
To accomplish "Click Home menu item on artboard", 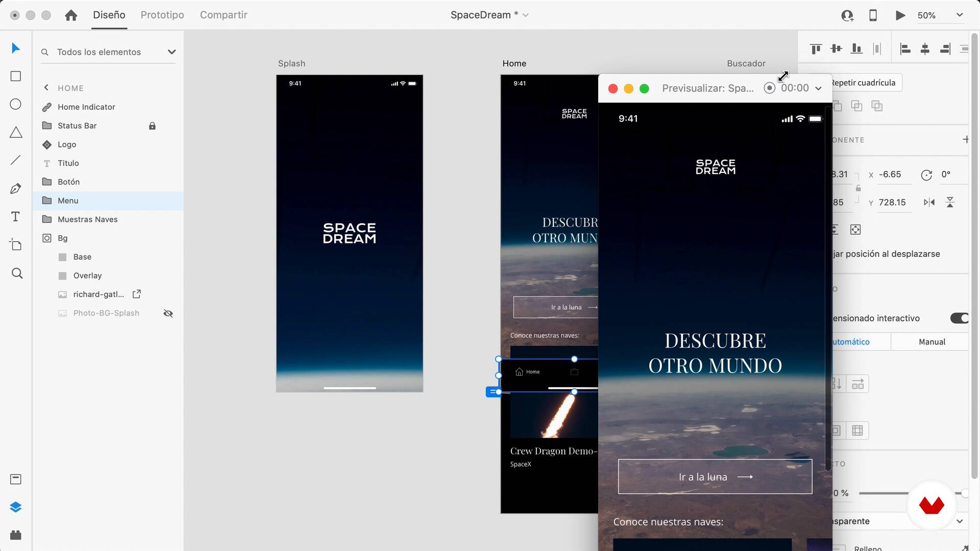I will coord(527,372).
